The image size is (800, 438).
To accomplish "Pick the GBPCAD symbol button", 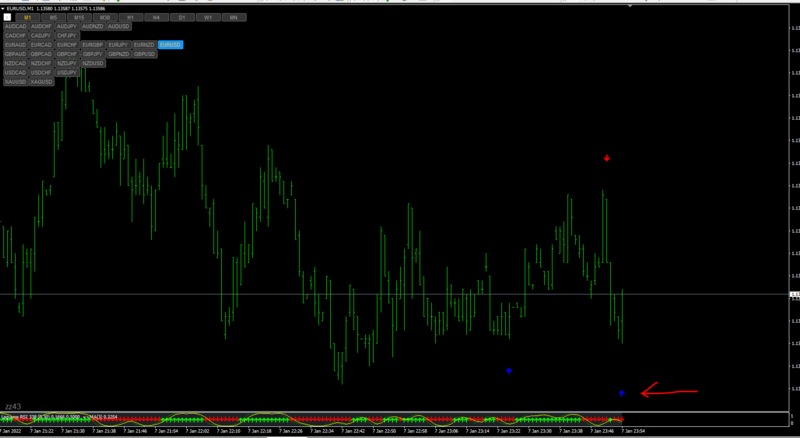I will pyautogui.click(x=41, y=54).
